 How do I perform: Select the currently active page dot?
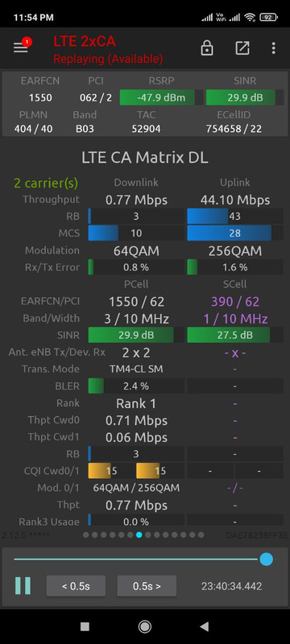139,535
